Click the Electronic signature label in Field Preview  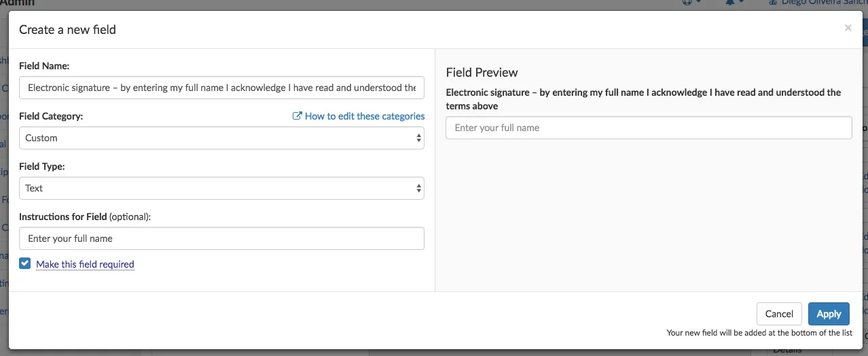click(643, 99)
